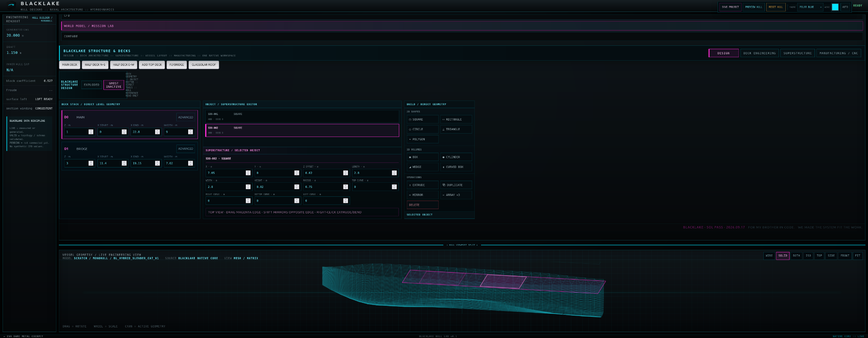Pick the cyan wire color swatch
The height and width of the screenshot is (338, 868).
[835, 7]
